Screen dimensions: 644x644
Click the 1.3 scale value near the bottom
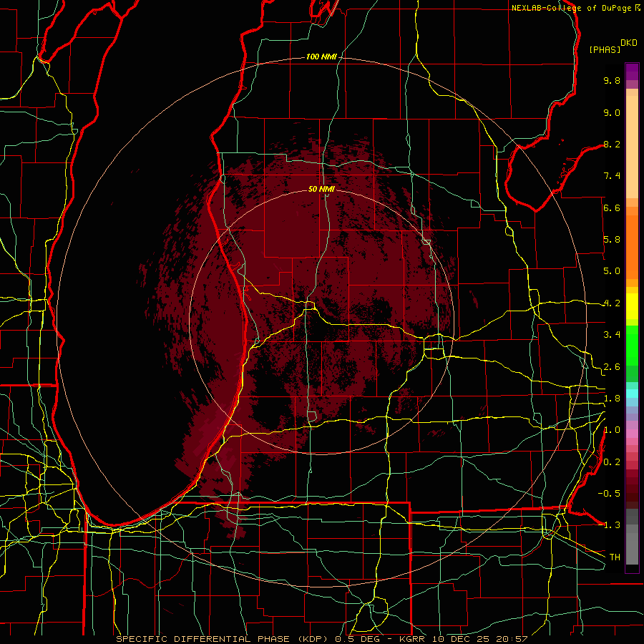[612, 525]
